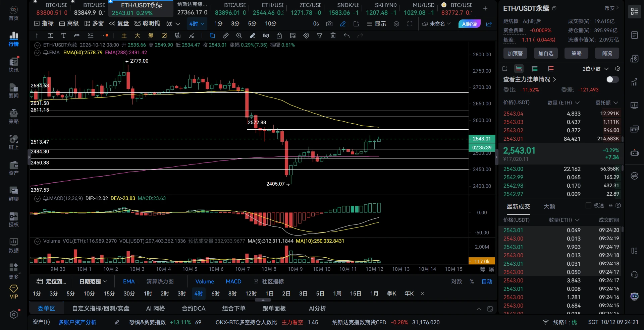Click the AI解读 button
644x330 pixels.
pyautogui.click(x=470, y=24)
